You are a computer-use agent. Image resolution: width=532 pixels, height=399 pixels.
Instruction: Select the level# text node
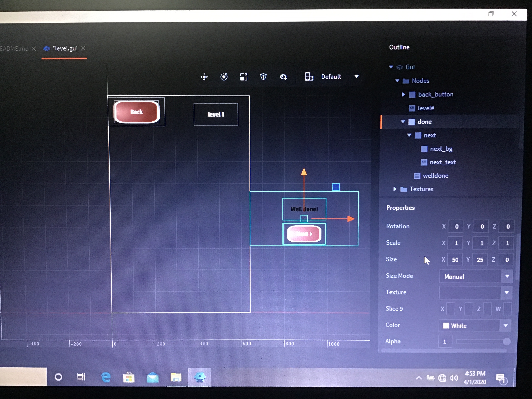426,108
